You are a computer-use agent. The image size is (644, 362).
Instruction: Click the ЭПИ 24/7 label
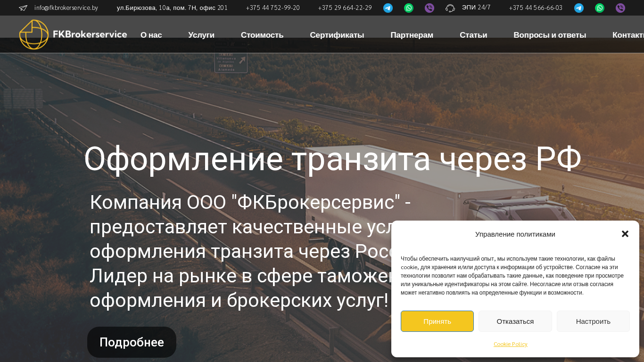[476, 8]
